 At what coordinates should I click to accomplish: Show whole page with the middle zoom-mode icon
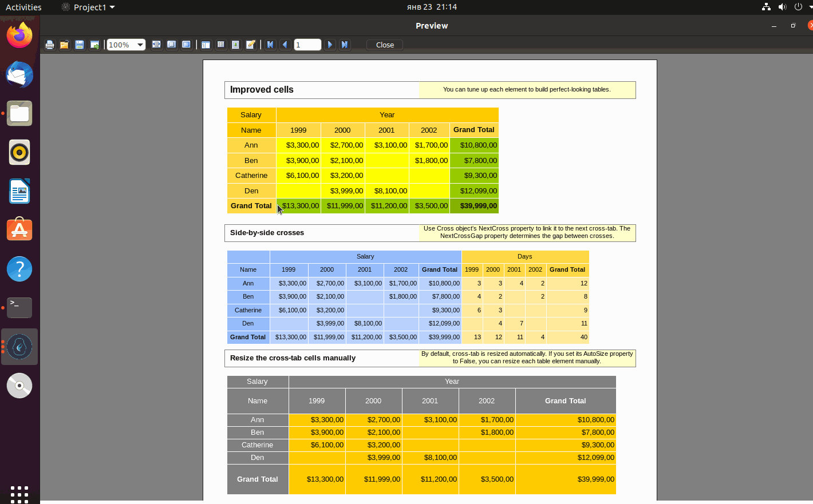(x=171, y=45)
